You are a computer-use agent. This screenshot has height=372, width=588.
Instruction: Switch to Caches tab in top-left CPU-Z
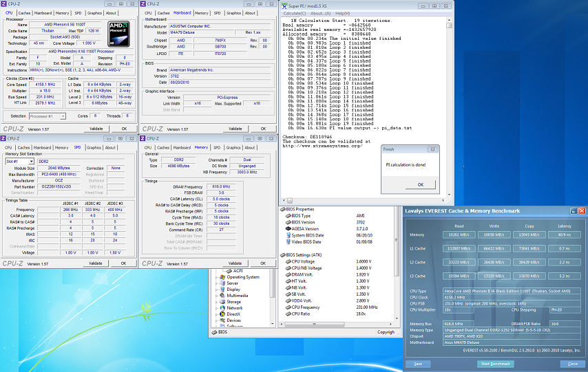(24, 13)
